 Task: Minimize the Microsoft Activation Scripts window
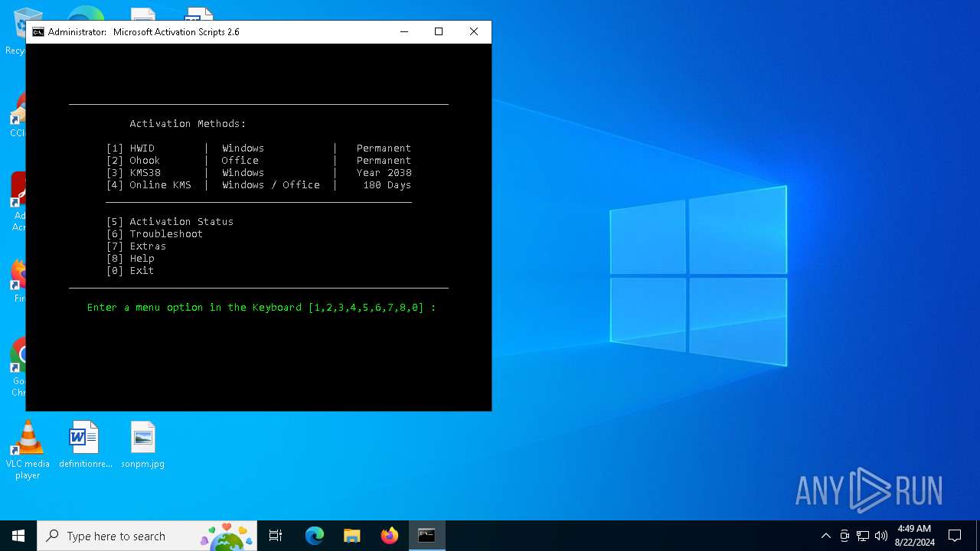pyautogui.click(x=403, y=32)
